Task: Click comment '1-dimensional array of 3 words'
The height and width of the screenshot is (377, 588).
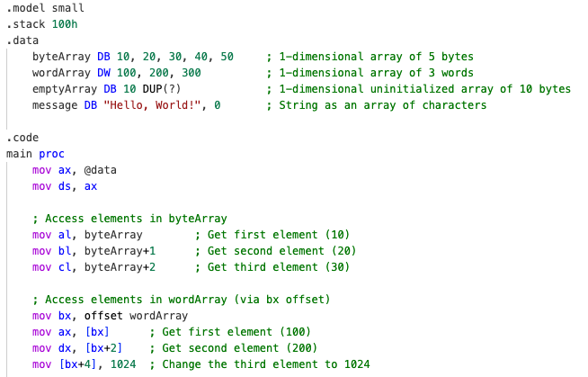Action: point(376,73)
